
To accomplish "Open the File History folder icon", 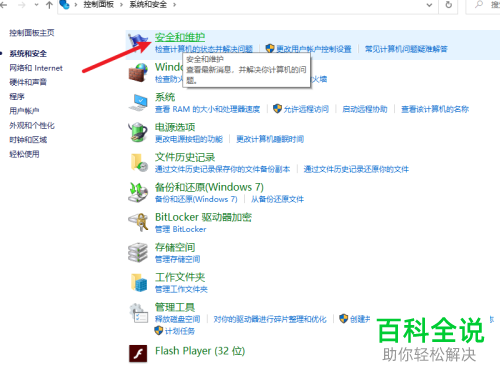I will [x=139, y=162].
